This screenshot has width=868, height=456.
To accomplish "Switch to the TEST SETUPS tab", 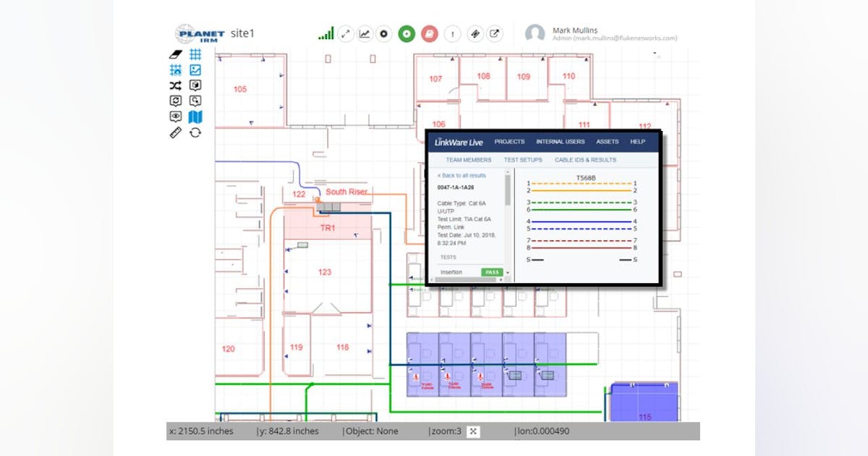I will point(522,159).
